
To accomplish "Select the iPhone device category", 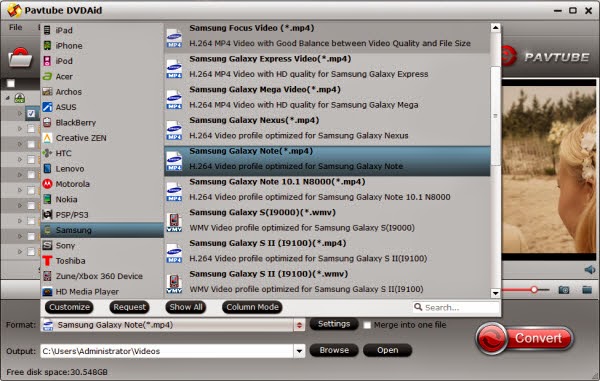I will coord(102,46).
